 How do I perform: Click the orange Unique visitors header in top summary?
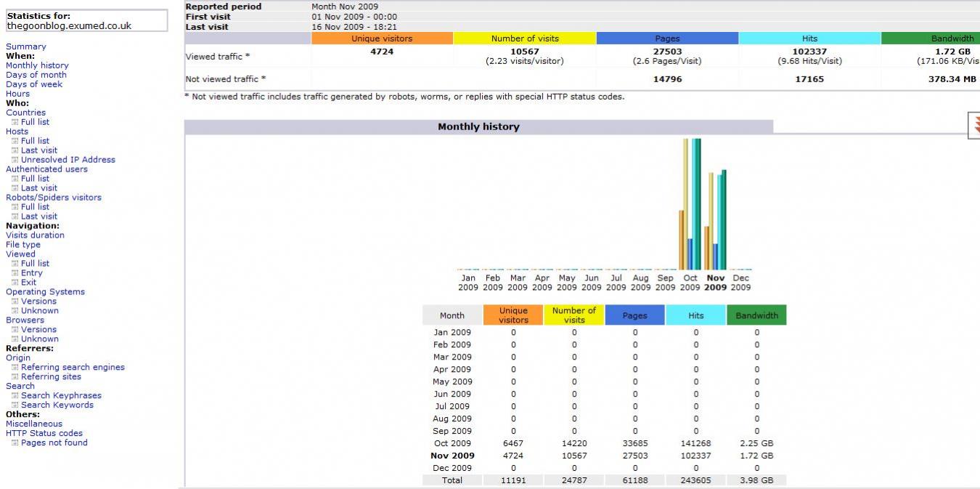[x=382, y=39]
